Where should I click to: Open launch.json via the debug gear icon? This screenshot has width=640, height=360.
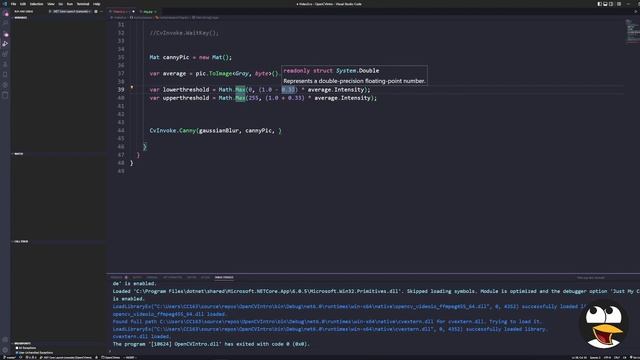tap(96, 11)
